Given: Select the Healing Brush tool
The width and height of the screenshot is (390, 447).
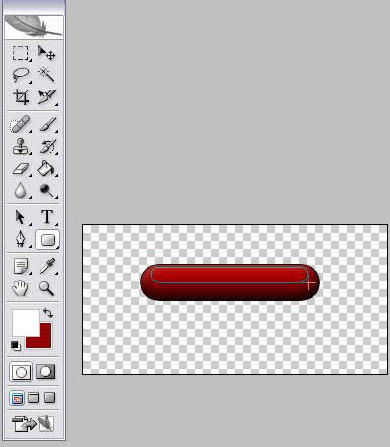Looking at the screenshot, I should pos(21,124).
